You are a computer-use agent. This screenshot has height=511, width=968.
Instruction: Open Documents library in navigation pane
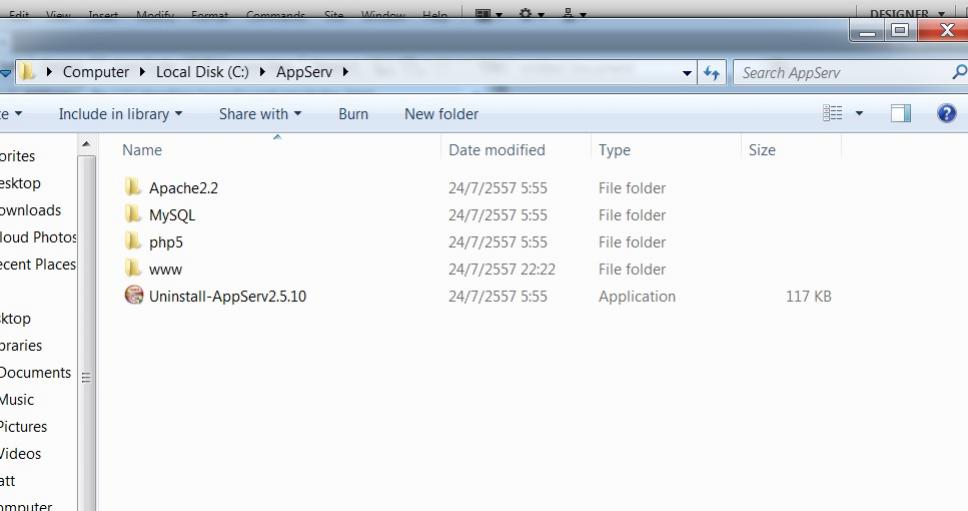pyautogui.click(x=35, y=372)
